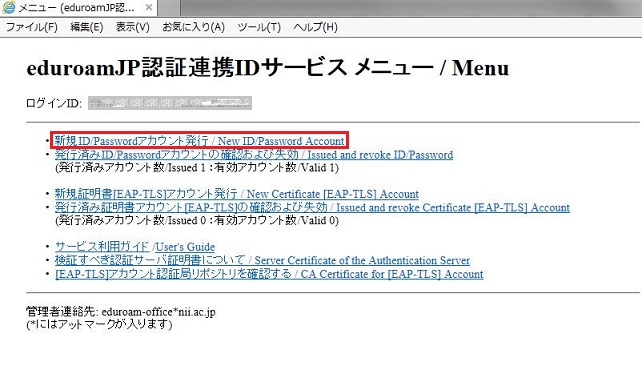Open New Certificate [EAP-TLS] Account link
642x366 pixels.
(237, 194)
